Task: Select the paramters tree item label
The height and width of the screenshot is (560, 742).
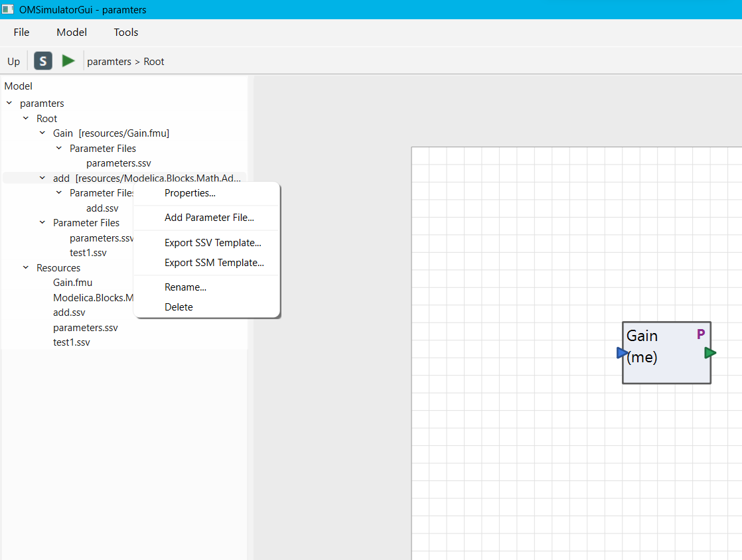Action: [x=42, y=103]
